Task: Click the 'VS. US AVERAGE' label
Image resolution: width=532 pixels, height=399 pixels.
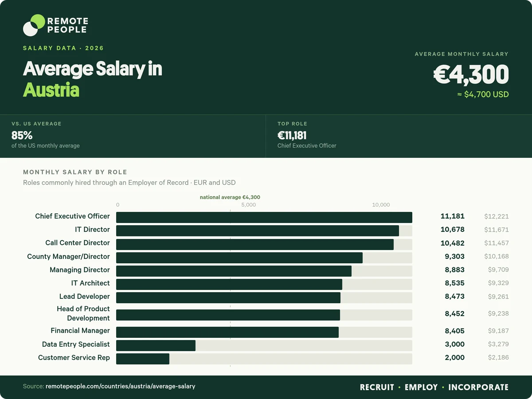Action: pos(36,124)
